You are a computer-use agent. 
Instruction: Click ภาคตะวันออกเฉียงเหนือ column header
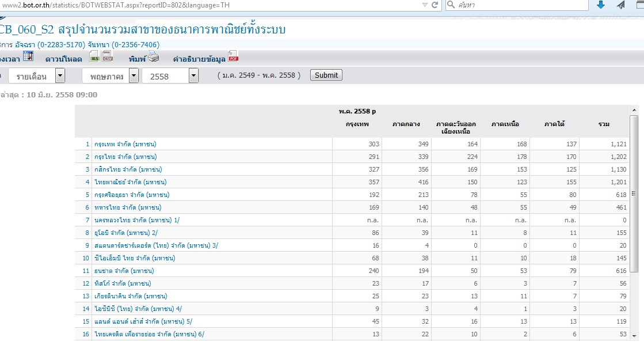point(456,128)
